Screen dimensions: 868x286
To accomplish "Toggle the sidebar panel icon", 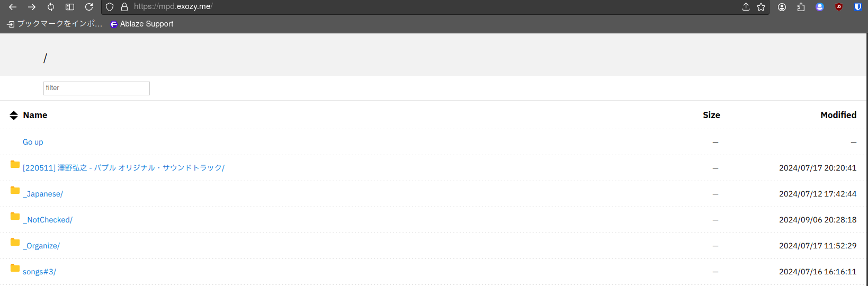I will pyautogui.click(x=70, y=7).
